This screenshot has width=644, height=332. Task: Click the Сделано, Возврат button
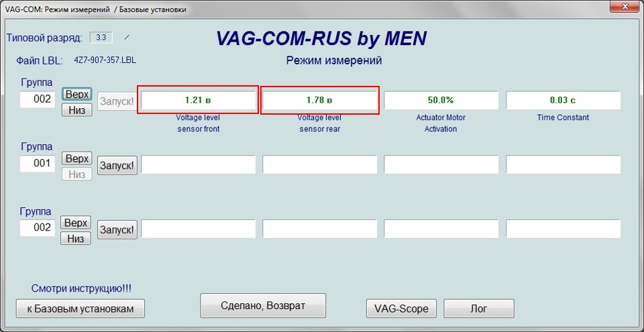(x=263, y=305)
